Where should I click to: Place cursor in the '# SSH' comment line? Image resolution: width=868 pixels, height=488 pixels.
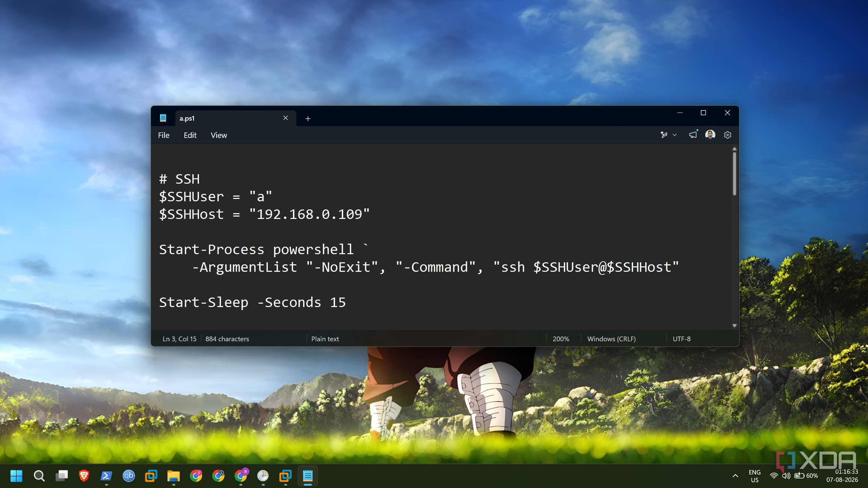179,179
